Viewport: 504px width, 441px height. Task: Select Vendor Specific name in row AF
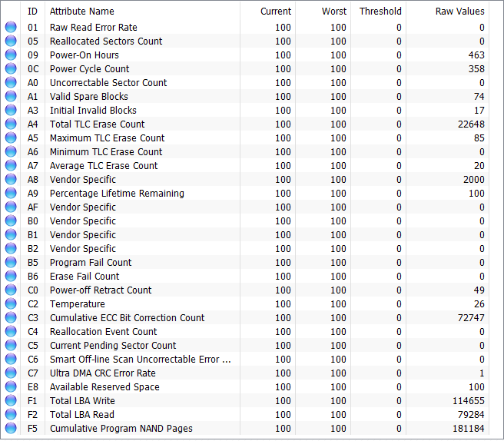click(x=83, y=207)
